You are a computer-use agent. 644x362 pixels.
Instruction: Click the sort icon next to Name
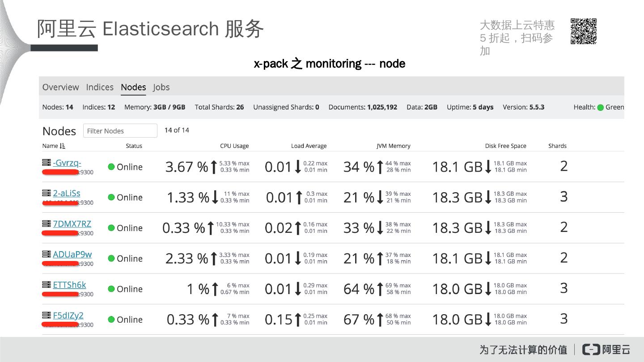coord(62,146)
